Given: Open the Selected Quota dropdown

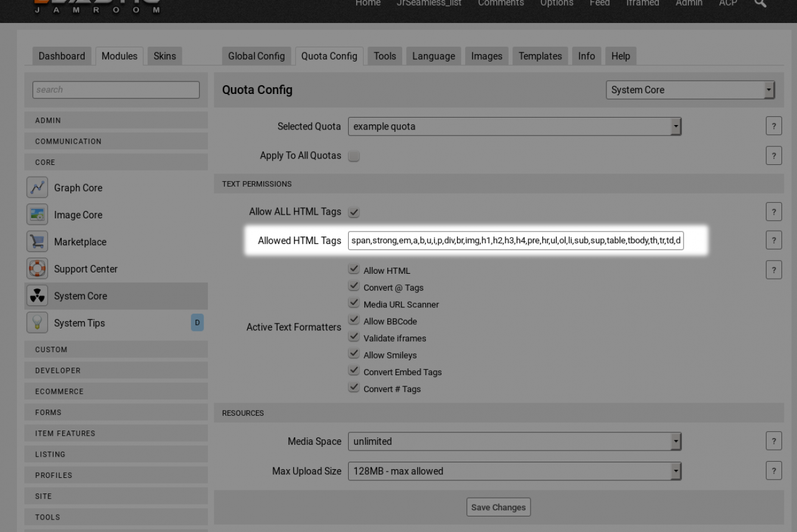Looking at the screenshot, I should point(514,126).
